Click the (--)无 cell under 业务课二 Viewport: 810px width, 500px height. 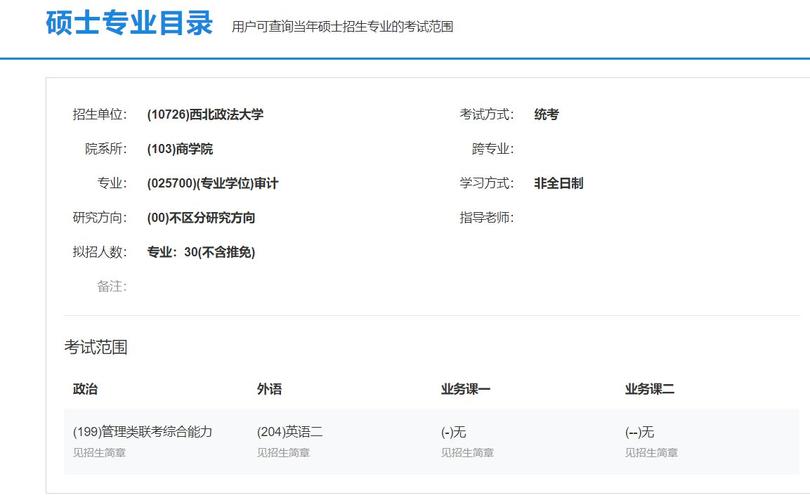tap(640, 432)
